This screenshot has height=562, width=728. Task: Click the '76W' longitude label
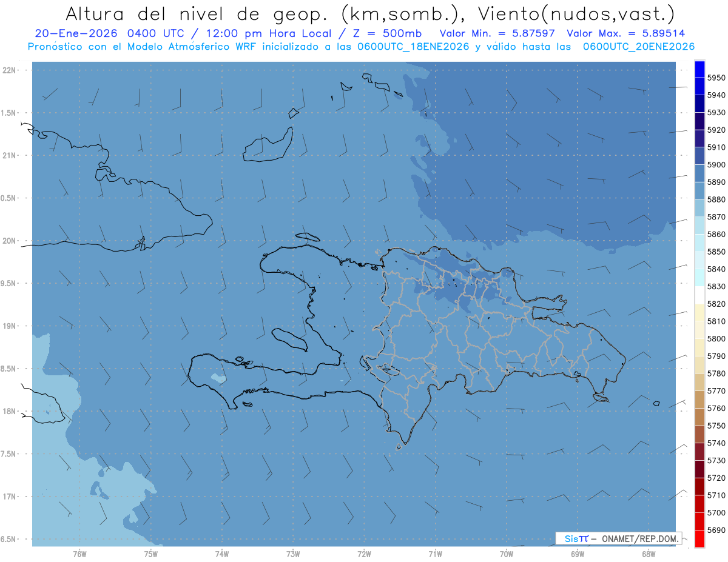(x=79, y=554)
